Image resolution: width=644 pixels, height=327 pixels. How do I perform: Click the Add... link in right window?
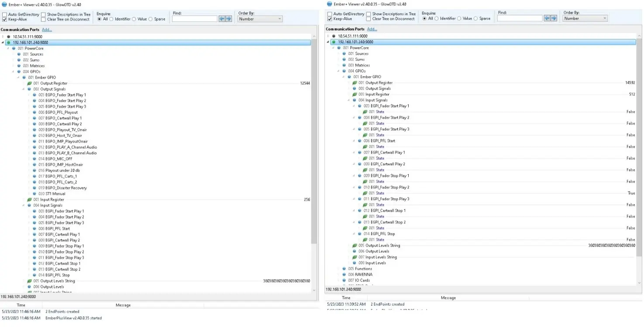point(372,29)
